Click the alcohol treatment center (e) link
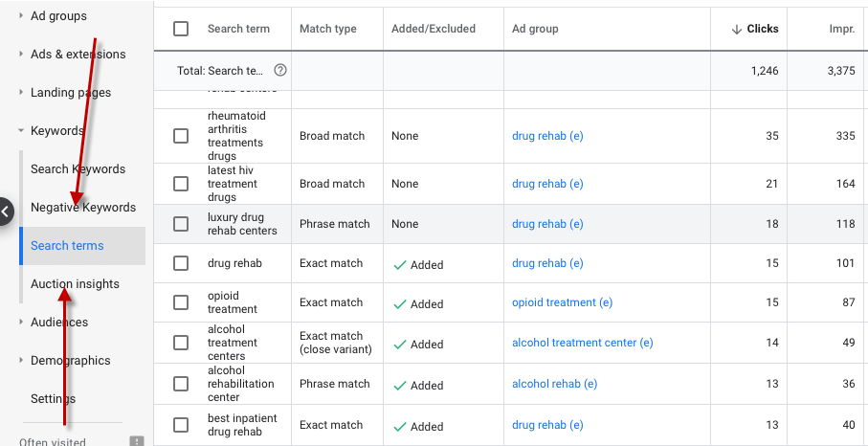The width and height of the screenshot is (868, 446). click(x=582, y=343)
